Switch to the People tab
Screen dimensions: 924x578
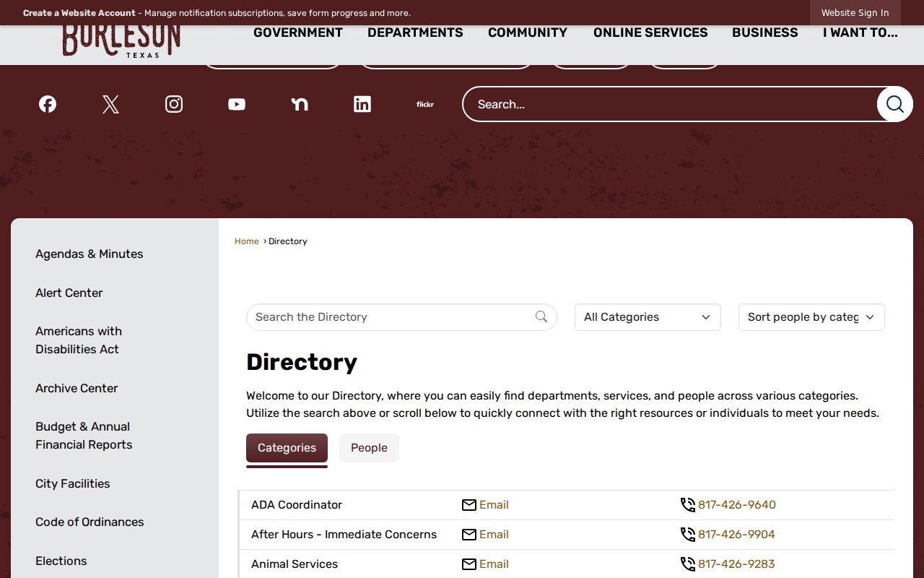pyautogui.click(x=369, y=448)
